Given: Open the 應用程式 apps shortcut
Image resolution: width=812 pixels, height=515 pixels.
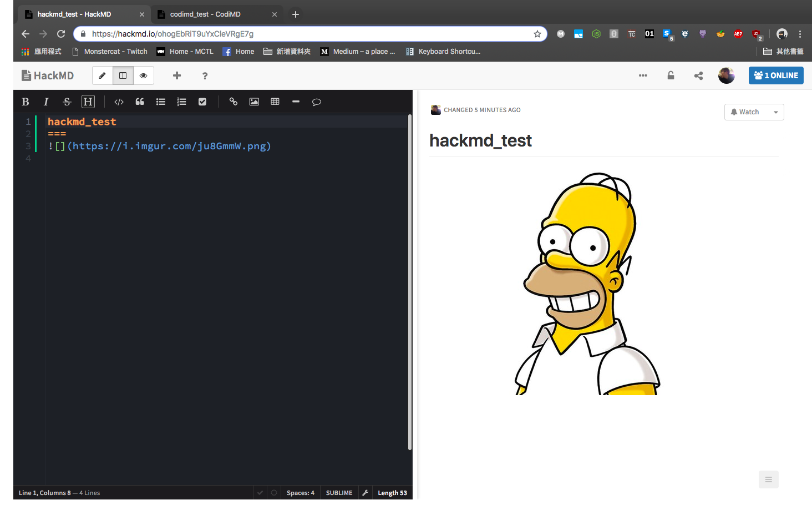Looking at the screenshot, I should 42,52.
